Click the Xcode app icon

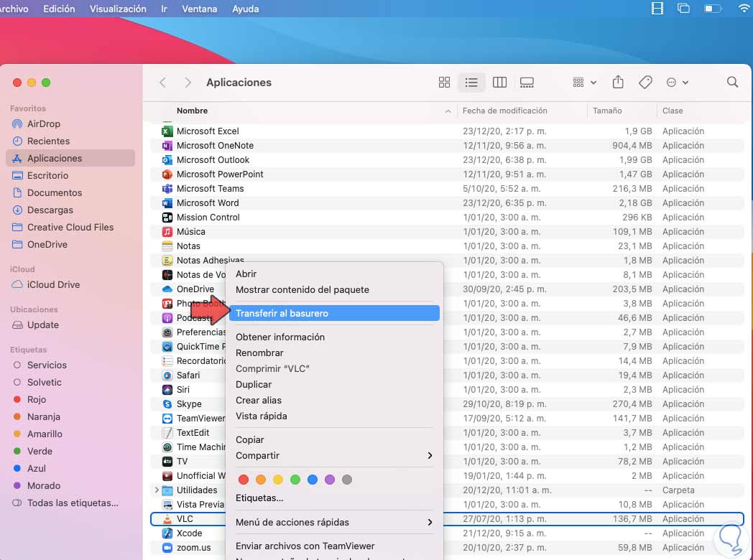coord(167,533)
